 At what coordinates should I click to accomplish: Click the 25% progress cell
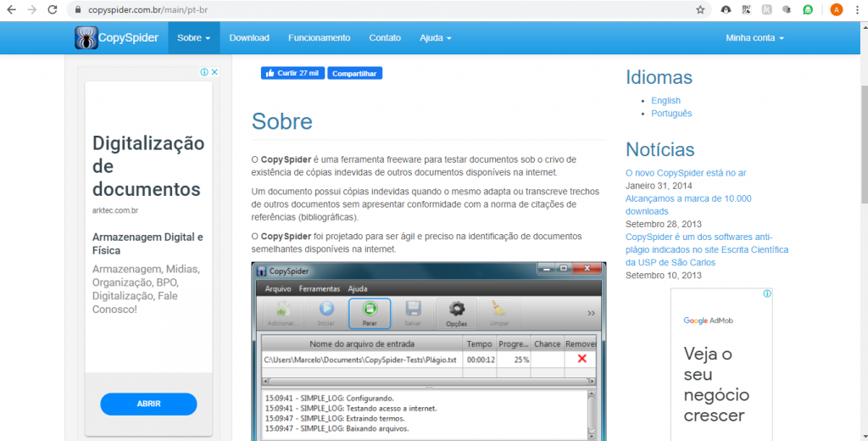click(x=514, y=360)
